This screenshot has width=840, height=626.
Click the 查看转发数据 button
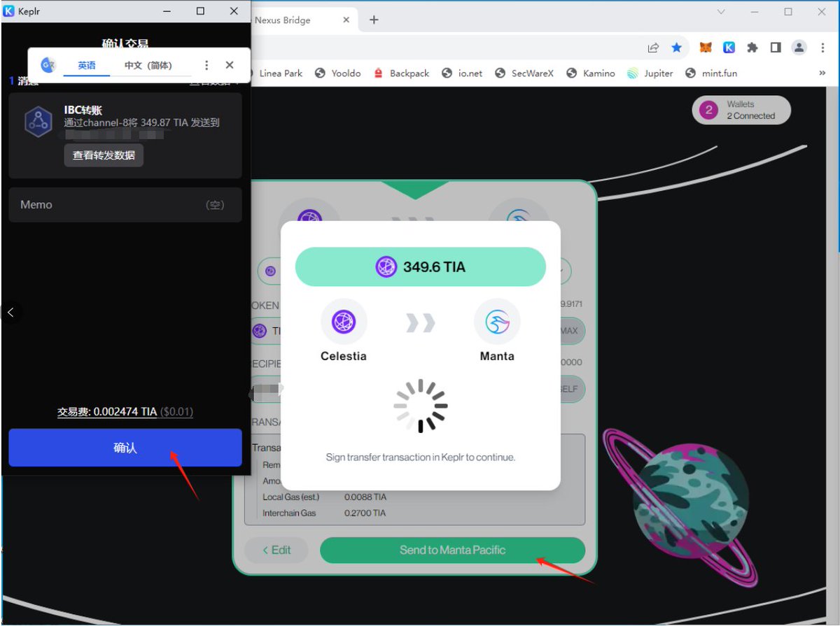104,155
